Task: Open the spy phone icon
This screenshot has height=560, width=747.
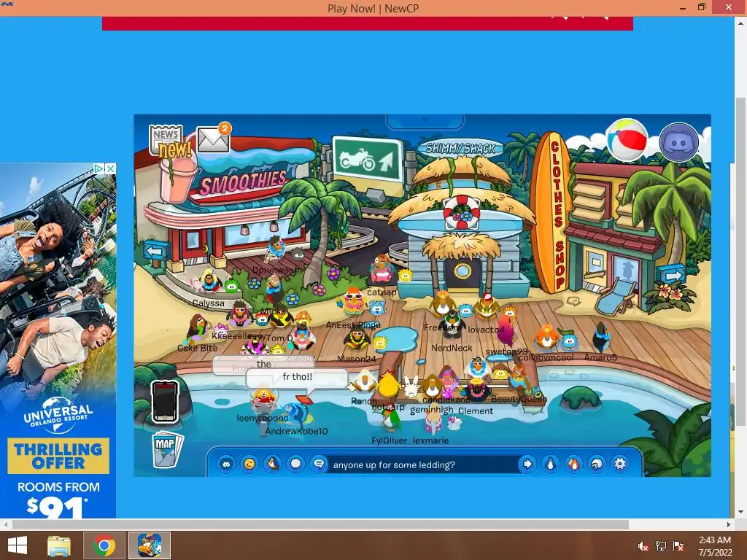Action: click(x=165, y=402)
